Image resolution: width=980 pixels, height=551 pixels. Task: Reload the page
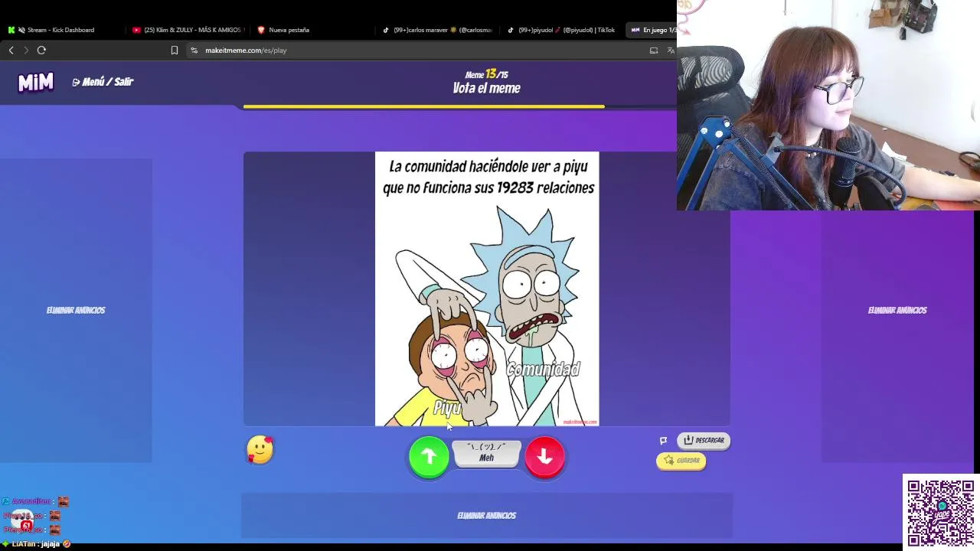pyautogui.click(x=41, y=51)
